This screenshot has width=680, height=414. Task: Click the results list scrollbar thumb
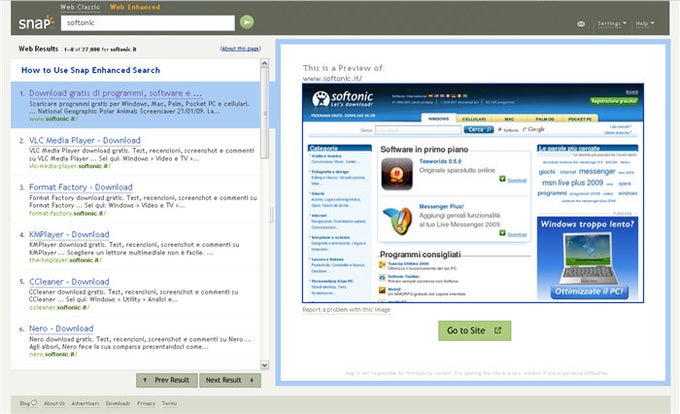(x=265, y=114)
